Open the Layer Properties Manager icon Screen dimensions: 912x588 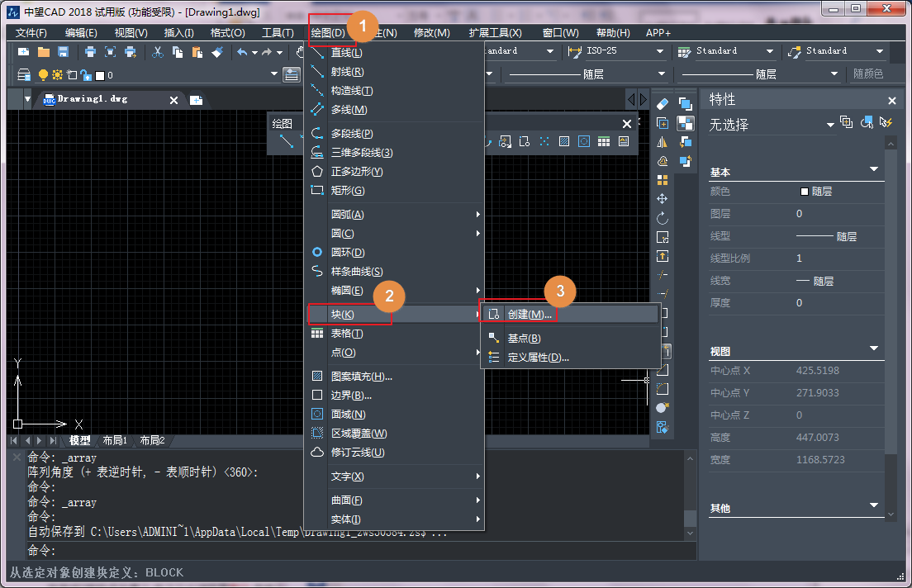point(26,73)
